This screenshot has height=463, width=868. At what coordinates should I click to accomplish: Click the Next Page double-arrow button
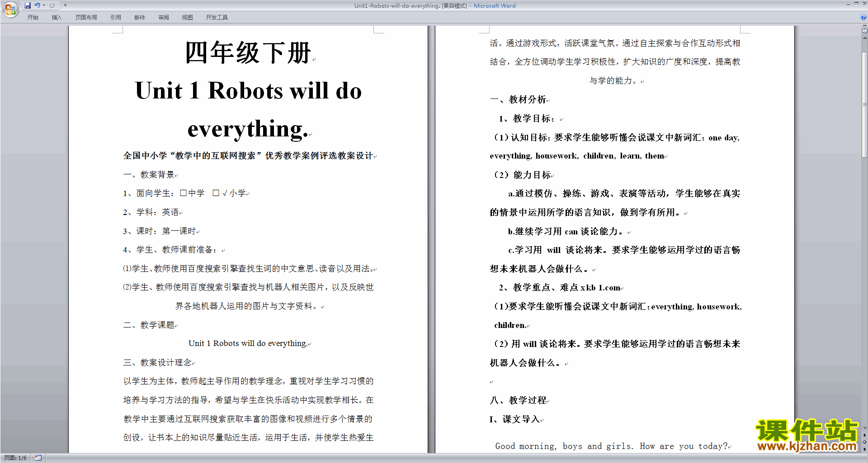point(864,449)
